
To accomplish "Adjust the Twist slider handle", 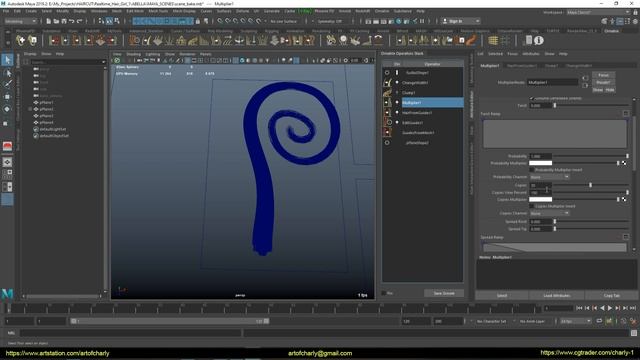I will coord(555,105).
